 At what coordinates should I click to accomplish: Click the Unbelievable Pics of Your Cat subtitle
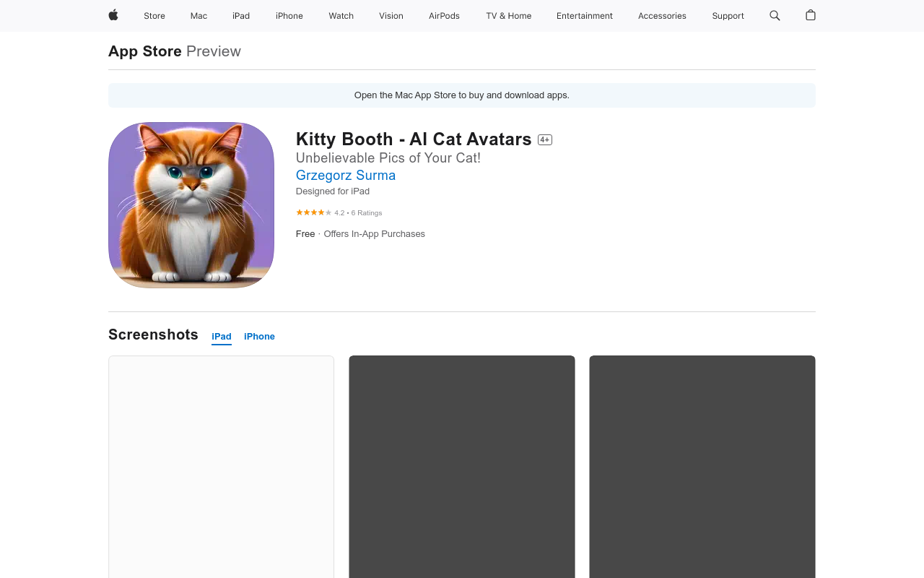(x=388, y=158)
